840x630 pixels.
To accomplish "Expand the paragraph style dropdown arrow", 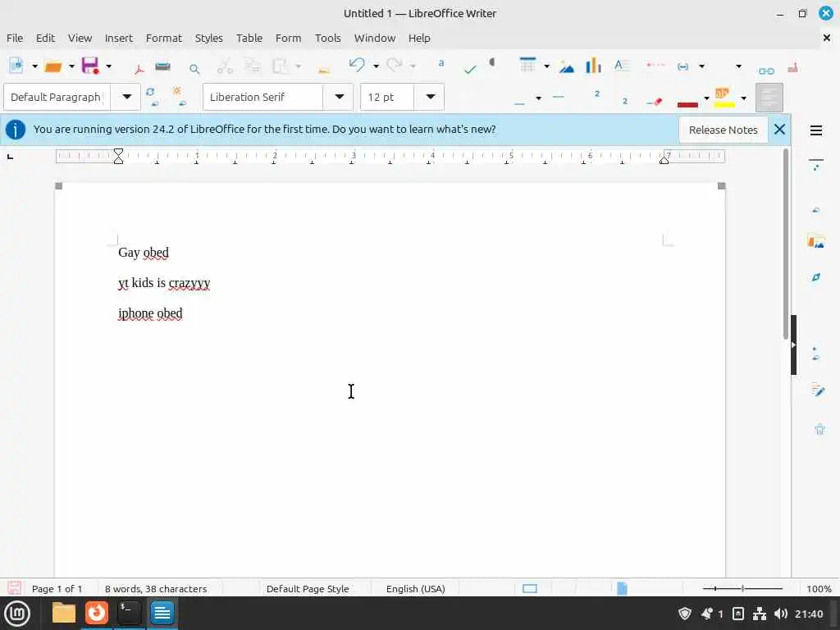I will (126, 97).
